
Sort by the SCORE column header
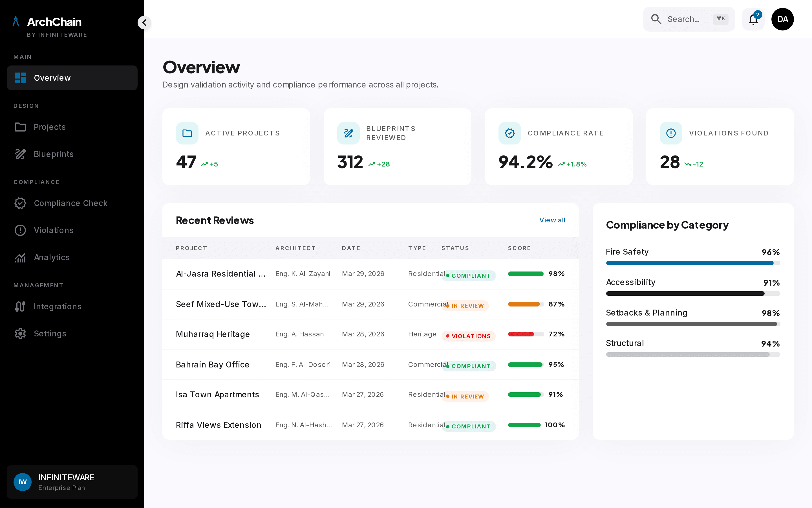point(519,248)
